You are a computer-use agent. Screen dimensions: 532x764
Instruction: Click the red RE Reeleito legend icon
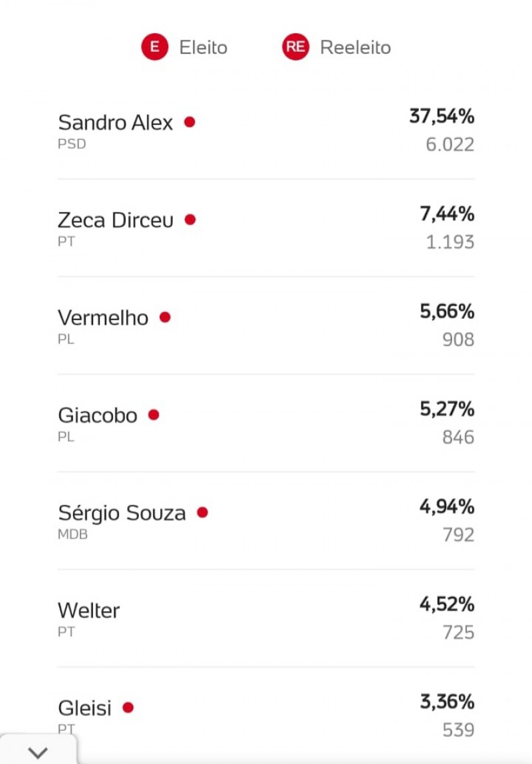click(x=295, y=47)
